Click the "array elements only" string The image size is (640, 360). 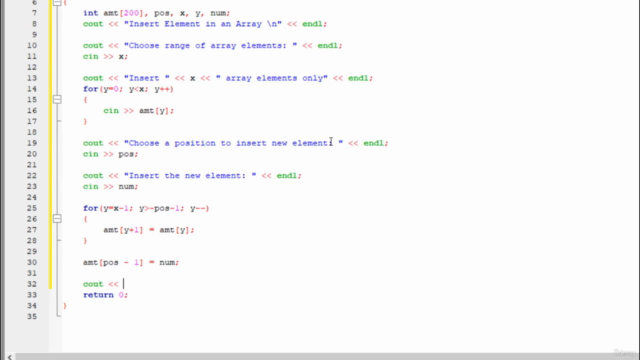(272, 78)
